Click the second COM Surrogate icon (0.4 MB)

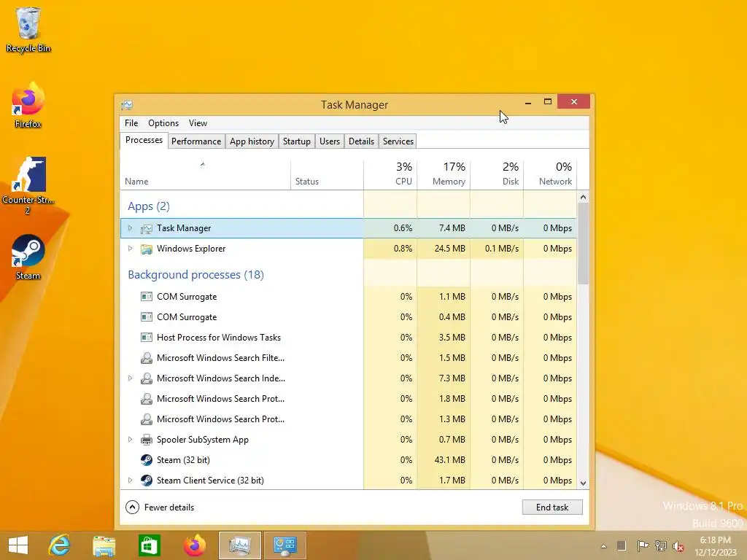pos(146,317)
